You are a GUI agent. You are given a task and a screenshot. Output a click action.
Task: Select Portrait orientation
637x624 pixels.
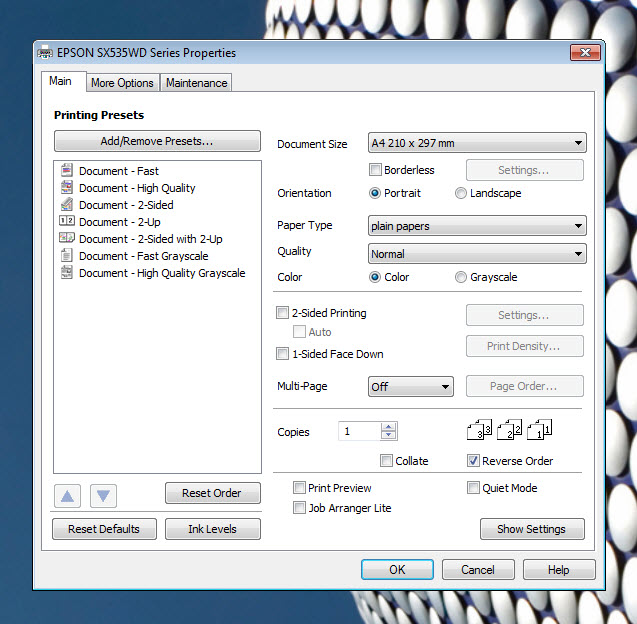pos(375,193)
